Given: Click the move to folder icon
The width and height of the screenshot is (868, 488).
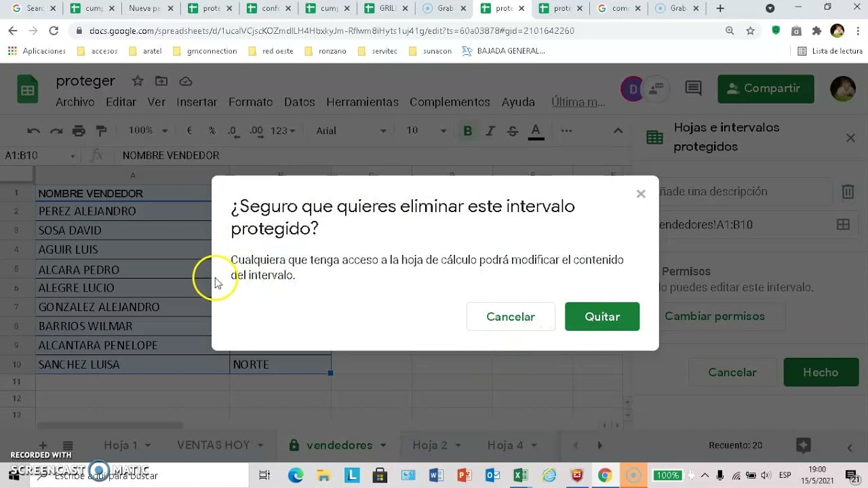Looking at the screenshot, I should (x=161, y=81).
